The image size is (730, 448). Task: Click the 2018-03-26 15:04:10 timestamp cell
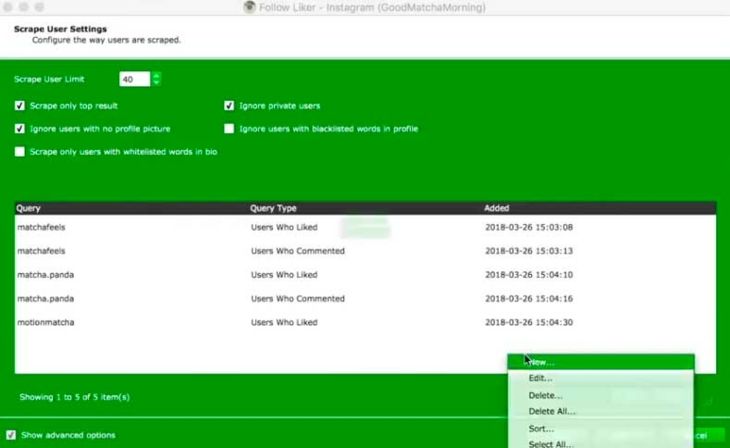coord(529,275)
